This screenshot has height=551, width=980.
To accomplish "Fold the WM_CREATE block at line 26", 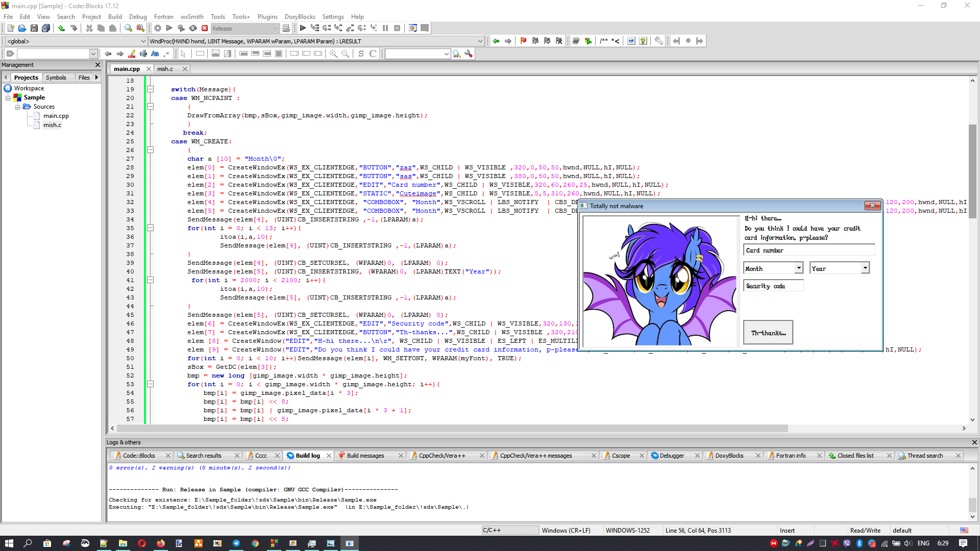I will (151, 150).
